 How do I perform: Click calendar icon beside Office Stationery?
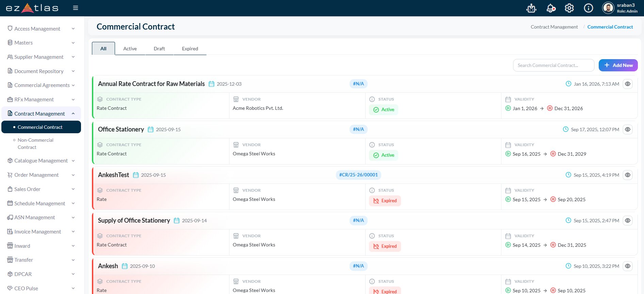click(150, 129)
